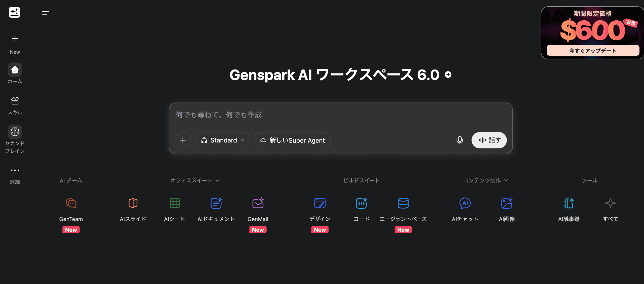Start AIチャット
This screenshot has height=284, width=644.
pyautogui.click(x=465, y=209)
